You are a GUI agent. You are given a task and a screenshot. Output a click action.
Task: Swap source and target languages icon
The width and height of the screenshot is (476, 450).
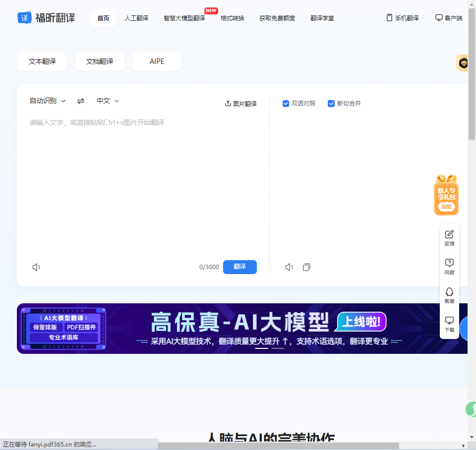point(81,101)
